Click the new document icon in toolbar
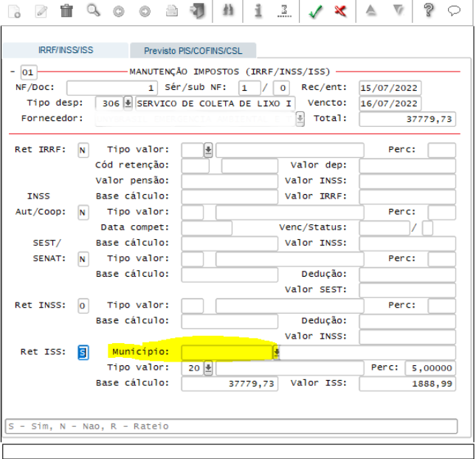 (x=14, y=12)
